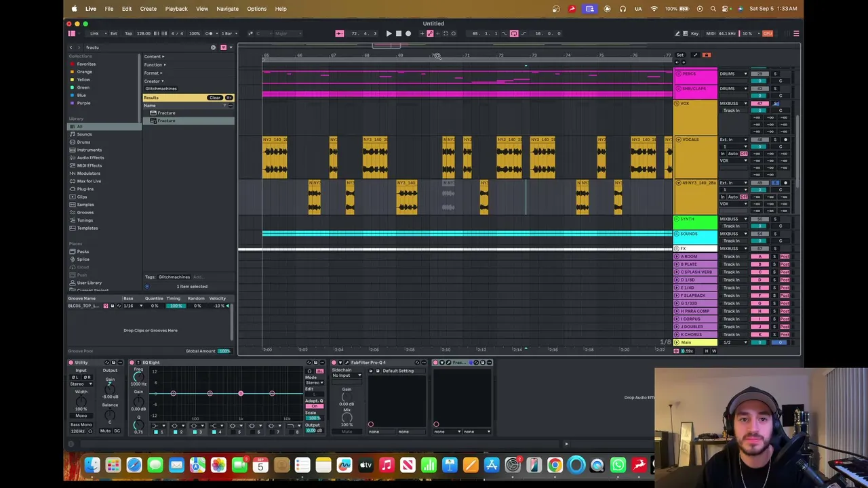Click the Glitchmachines creator tag
This screenshot has height=488, width=868.
tap(161, 89)
